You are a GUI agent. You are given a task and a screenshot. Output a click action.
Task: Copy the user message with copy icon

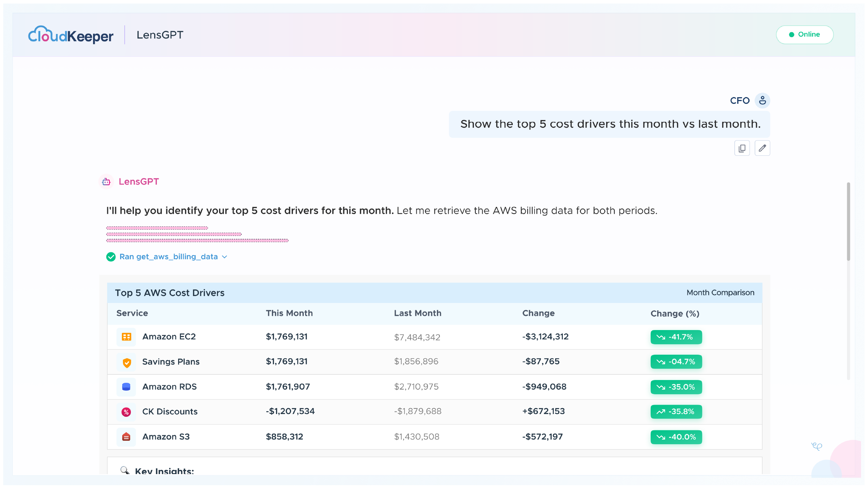pyautogui.click(x=742, y=148)
